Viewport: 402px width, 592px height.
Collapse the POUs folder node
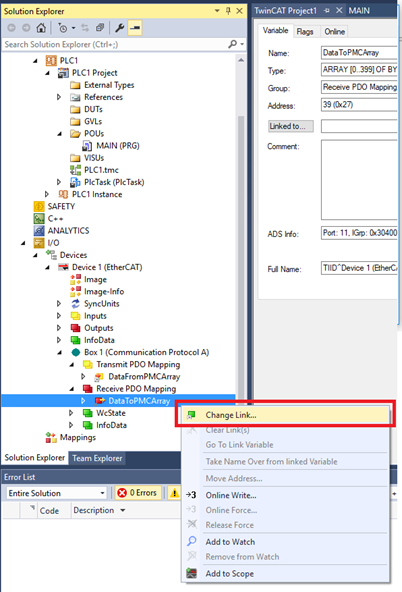59,134
